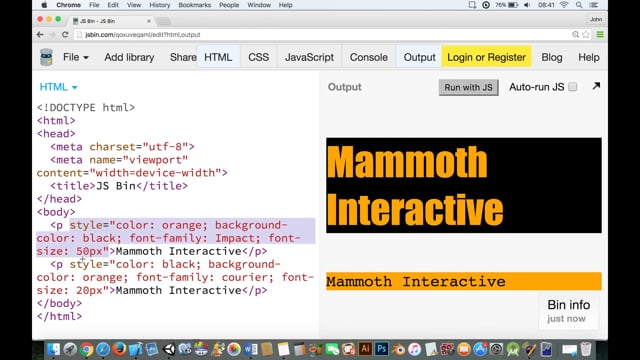Open the Add library menu
The height and width of the screenshot is (360, 640).
(129, 57)
